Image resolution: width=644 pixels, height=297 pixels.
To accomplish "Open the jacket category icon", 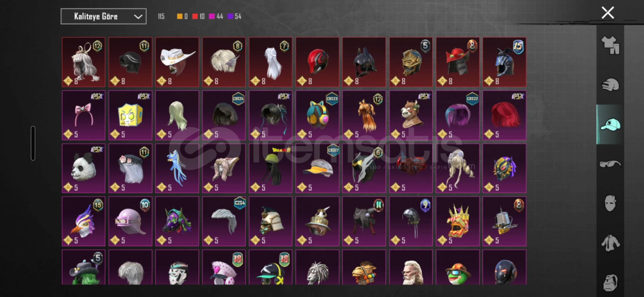I will pyautogui.click(x=610, y=243).
